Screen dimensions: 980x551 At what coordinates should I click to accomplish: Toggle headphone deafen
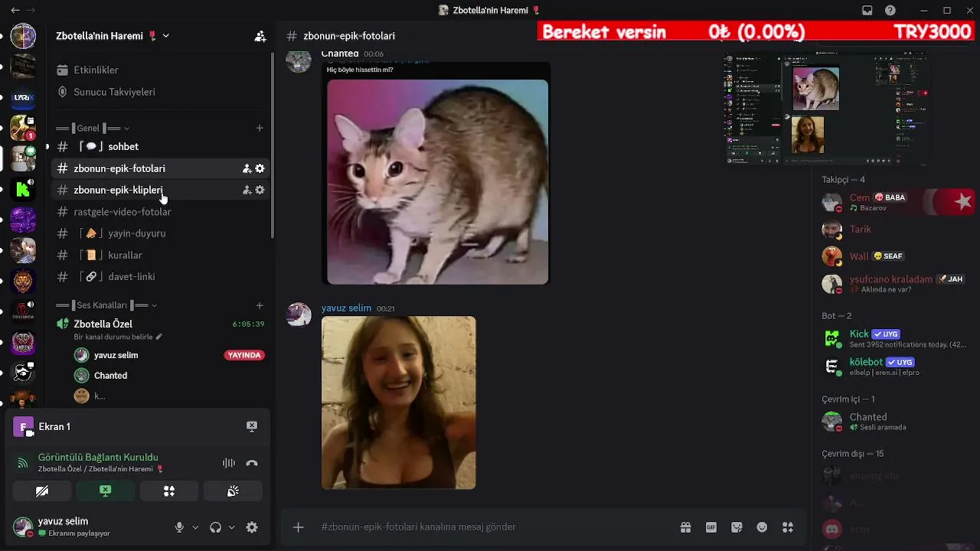(215, 527)
